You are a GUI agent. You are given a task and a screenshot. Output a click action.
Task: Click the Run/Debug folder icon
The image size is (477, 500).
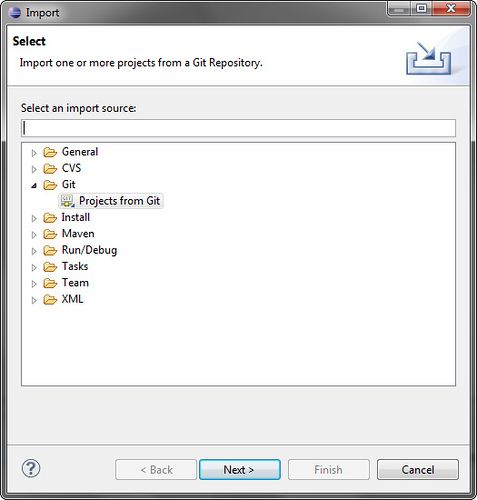click(x=50, y=250)
